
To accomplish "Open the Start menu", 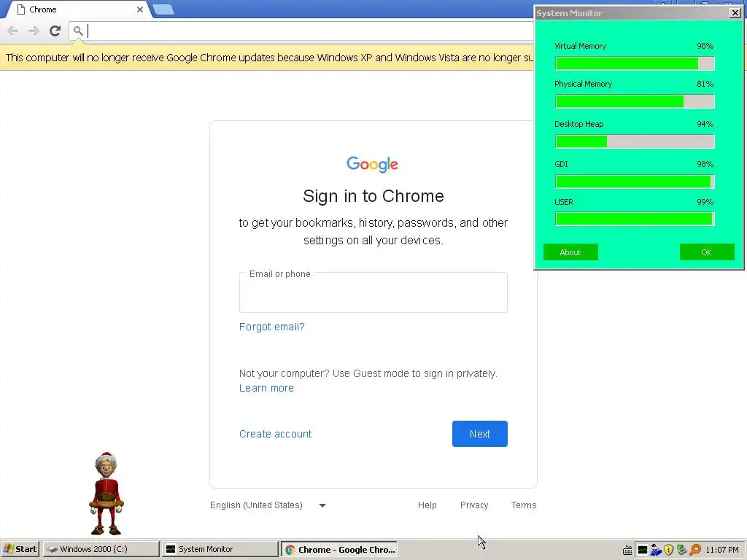I will (x=20, y=549).
